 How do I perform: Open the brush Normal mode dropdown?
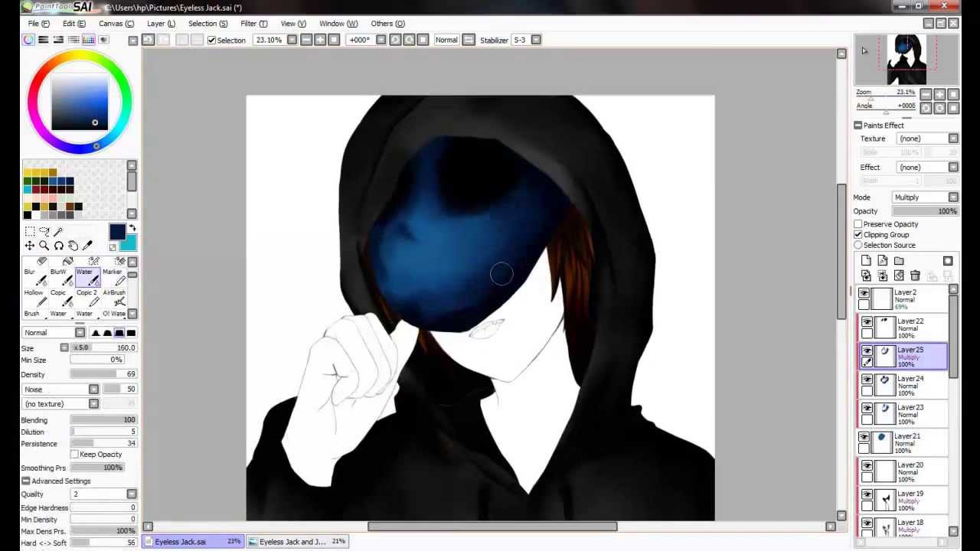[x=54, y=333]
